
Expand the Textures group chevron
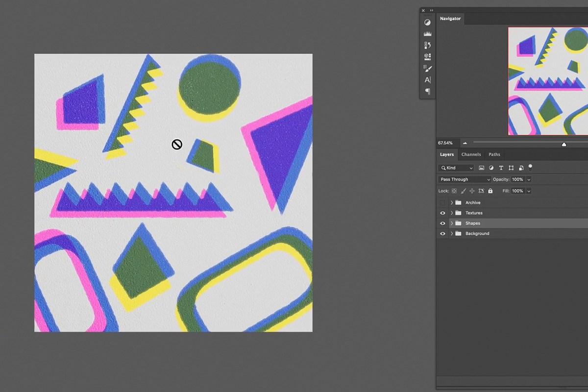(x=452, y=213)
